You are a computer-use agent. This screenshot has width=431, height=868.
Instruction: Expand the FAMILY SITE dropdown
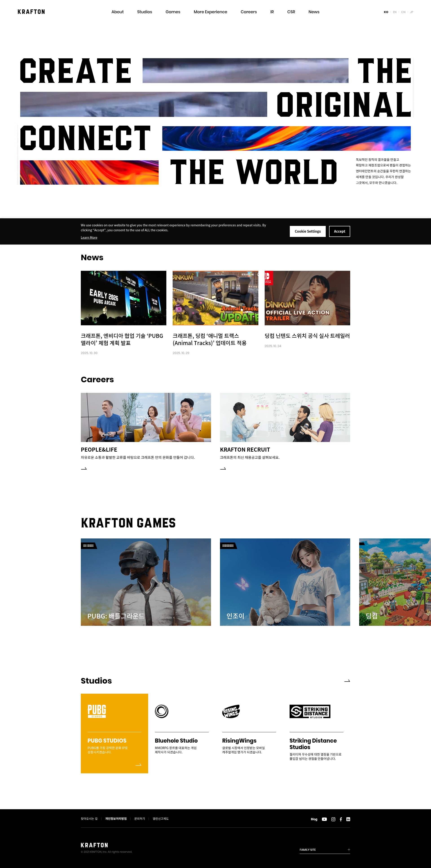pyautogui.click(x=325, y=849)
